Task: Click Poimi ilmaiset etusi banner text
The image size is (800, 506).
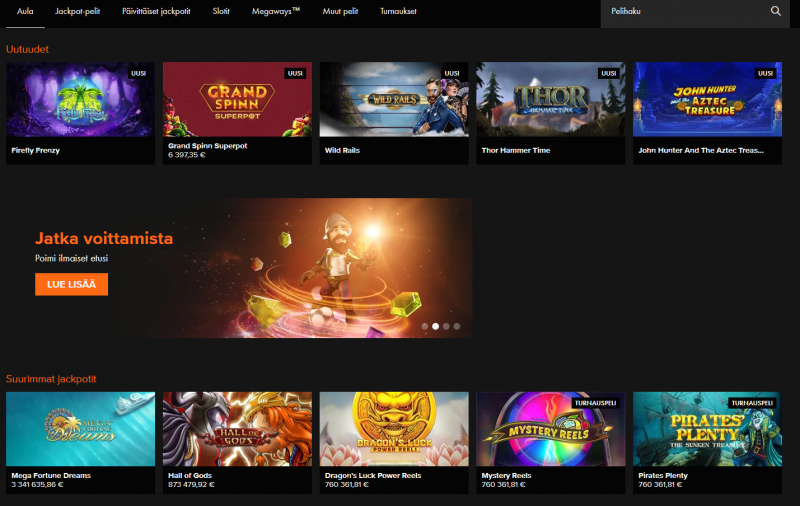Action: [71, 259]
